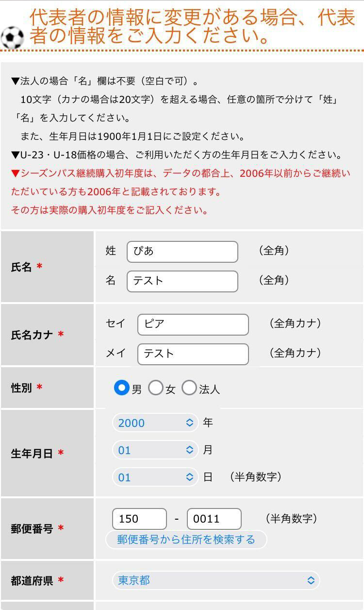Select the 女 gender radio button
This screenshot has height=610, width=364.
coord(155,388)
